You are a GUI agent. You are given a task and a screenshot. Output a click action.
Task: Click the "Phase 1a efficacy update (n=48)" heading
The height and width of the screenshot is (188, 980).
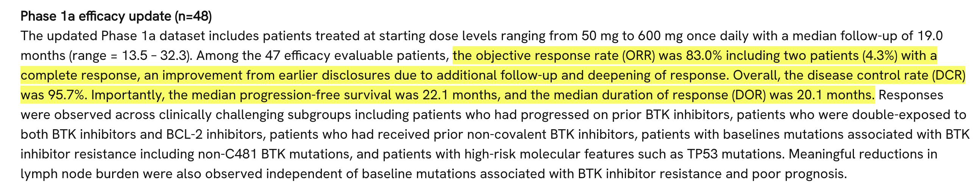tap(116, 16)
